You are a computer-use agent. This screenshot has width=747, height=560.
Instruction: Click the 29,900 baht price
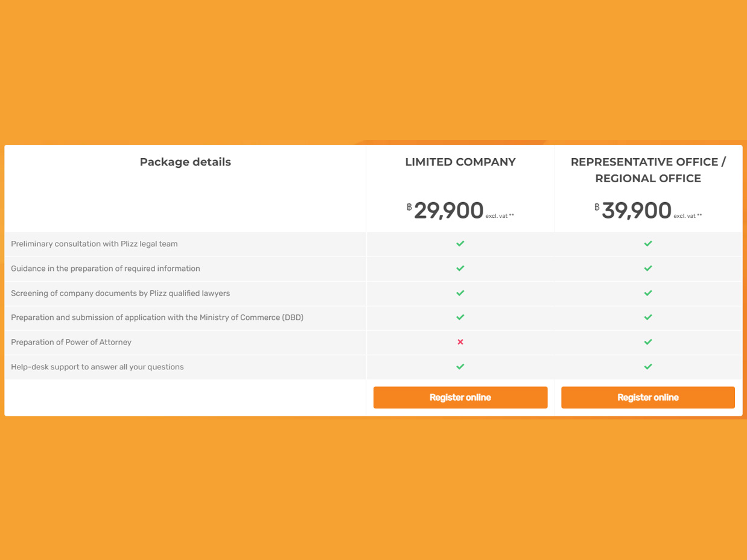click(x=449, y=211)
